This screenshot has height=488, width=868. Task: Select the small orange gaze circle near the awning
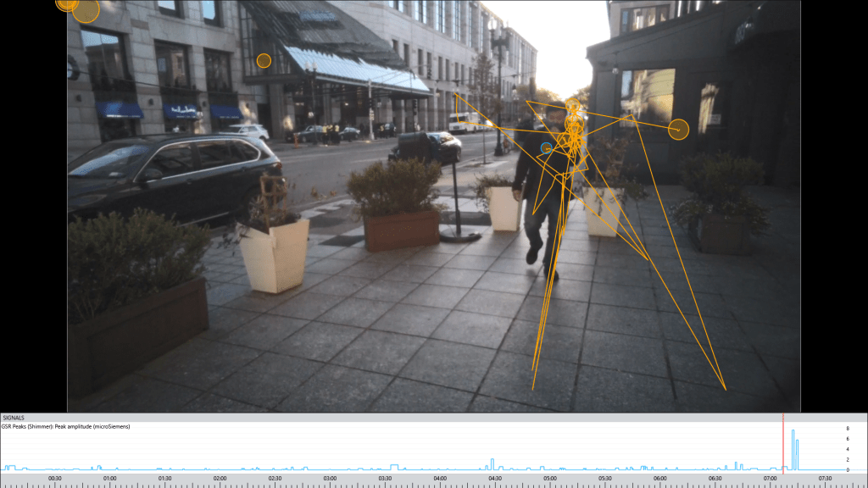click(264, 61)
